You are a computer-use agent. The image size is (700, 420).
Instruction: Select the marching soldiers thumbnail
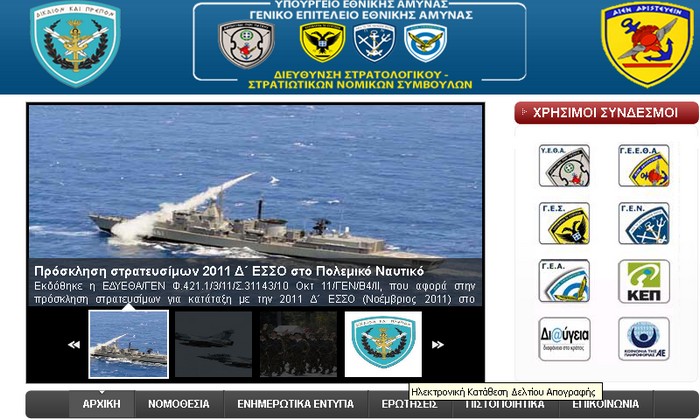pyautogui.click(x=298, y=344)
